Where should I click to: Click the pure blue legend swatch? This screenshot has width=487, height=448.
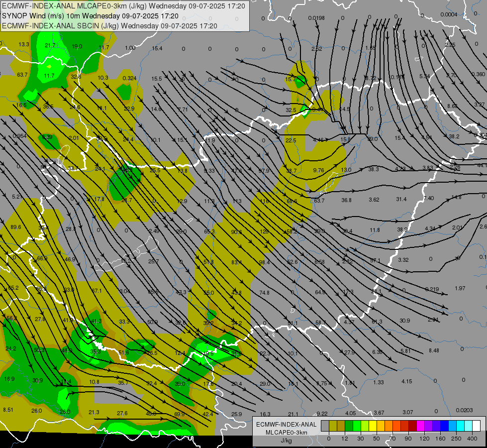point(444,426)
